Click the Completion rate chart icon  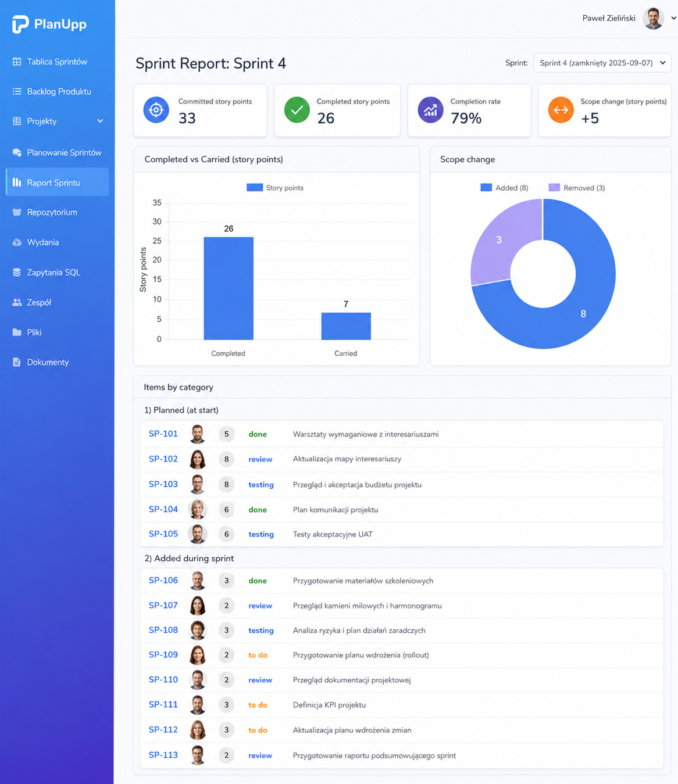(x=430, y=110)
